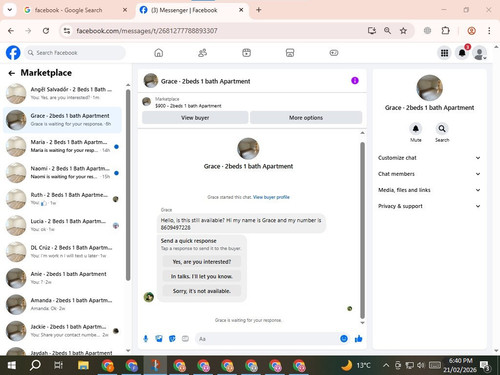The height and width of the screenshot is (375, 500).
Task: Open Lucia - 2 Beds 1 Bath conversation
Action: pyautogui.click(x=63, y=225)
